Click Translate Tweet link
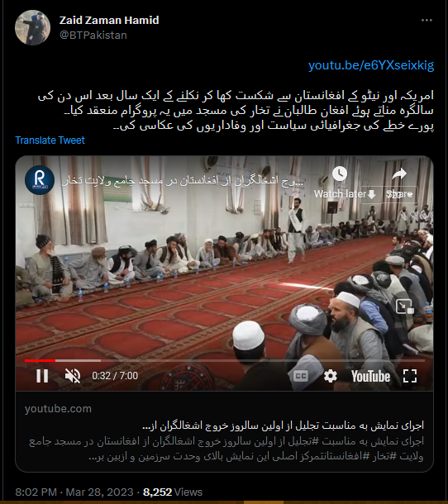 click(50, 140)
